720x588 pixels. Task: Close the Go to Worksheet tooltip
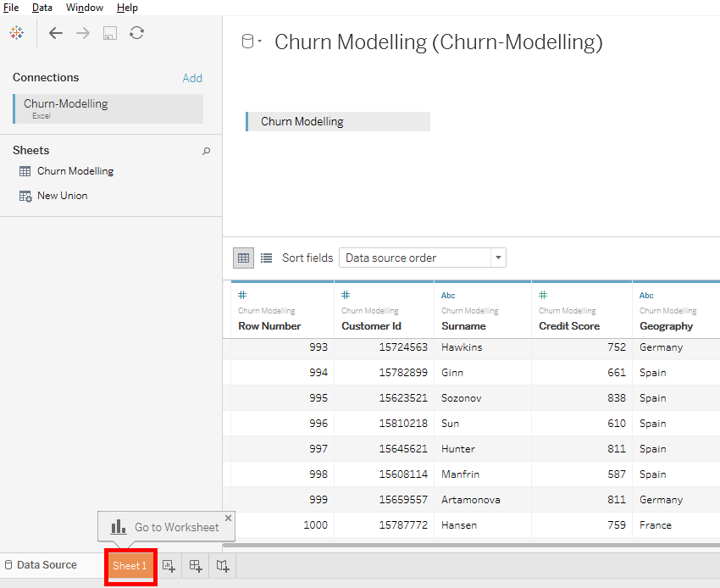(228, 518)
